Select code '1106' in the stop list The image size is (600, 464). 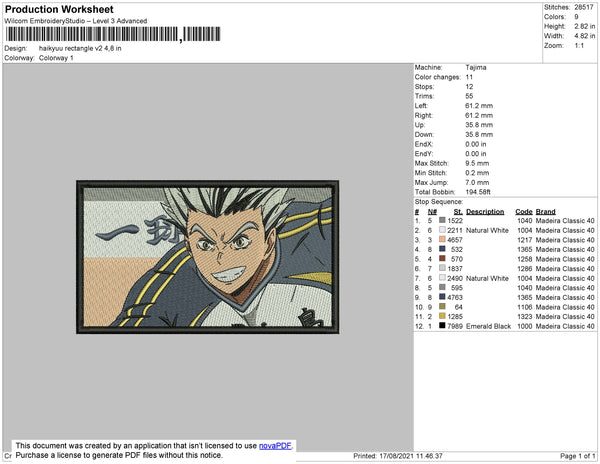point(525,307)
